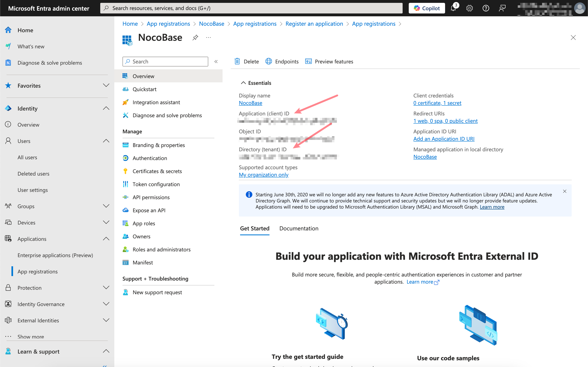
Task: Expand the Groups menu
Action: [106, 206]
